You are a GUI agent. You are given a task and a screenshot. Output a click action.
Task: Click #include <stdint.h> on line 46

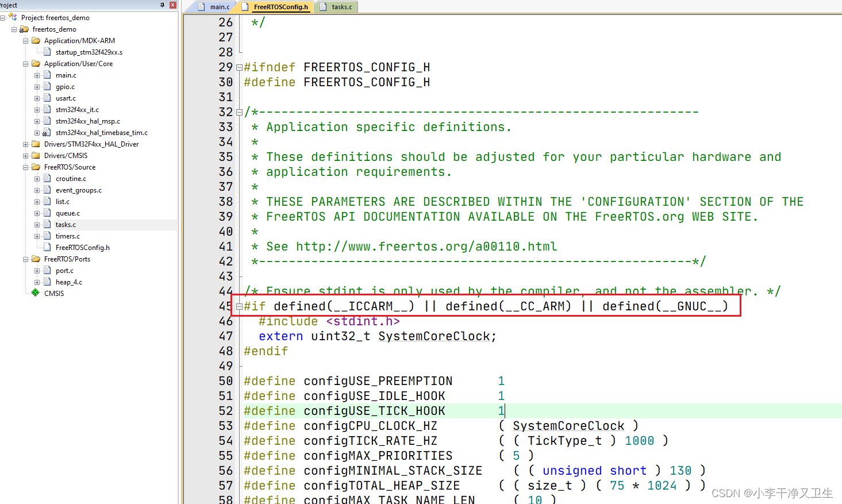coord(329,321)
